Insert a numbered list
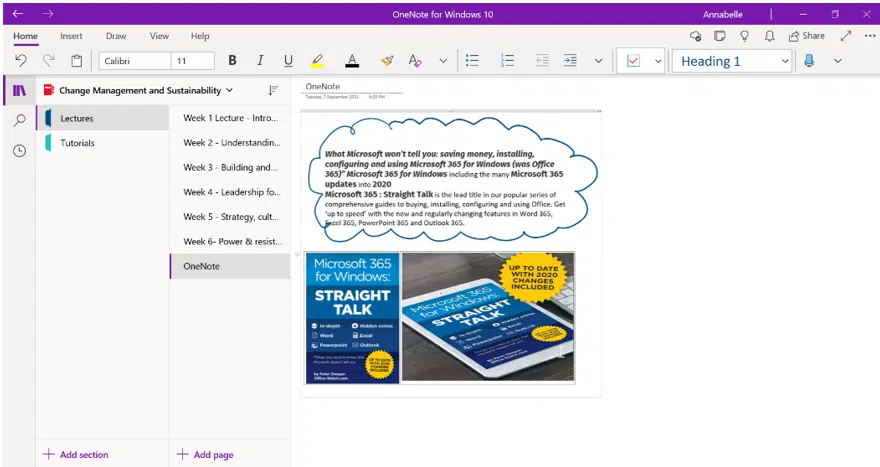 click(x=507, y=61)
